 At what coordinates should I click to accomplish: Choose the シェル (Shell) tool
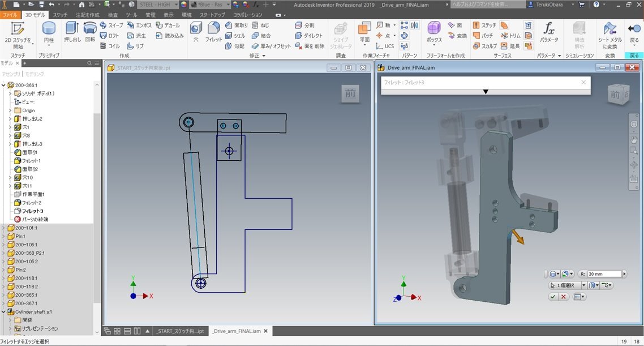tap(235, 36)
